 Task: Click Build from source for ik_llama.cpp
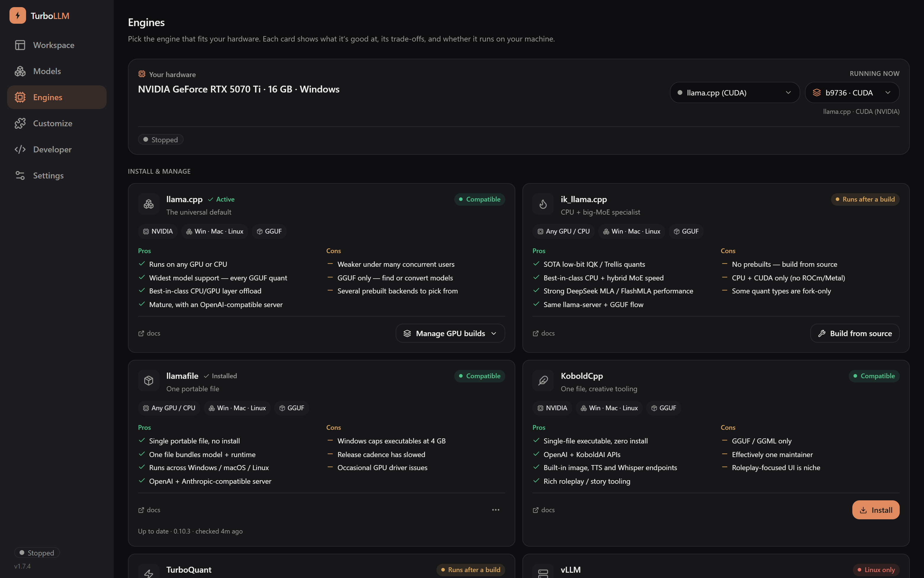(854, 333)
